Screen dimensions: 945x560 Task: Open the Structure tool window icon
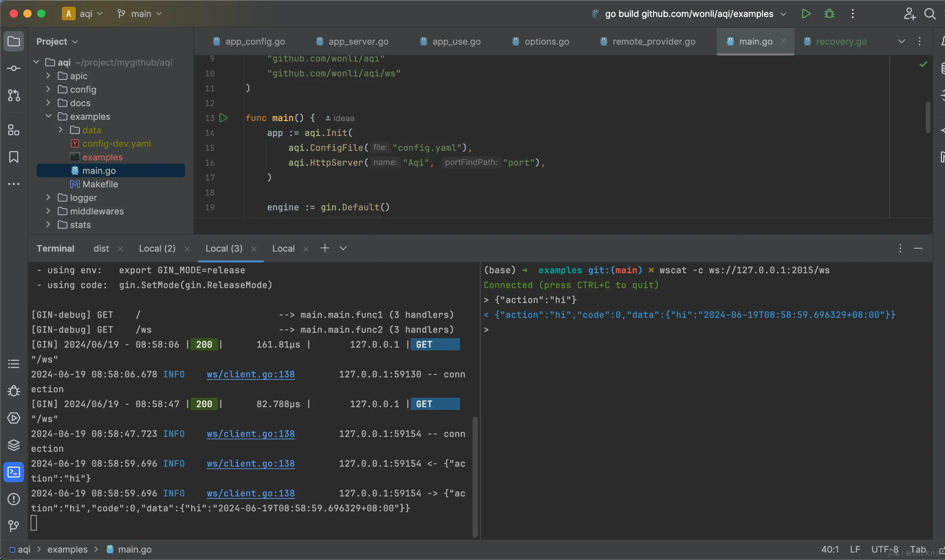14,130
